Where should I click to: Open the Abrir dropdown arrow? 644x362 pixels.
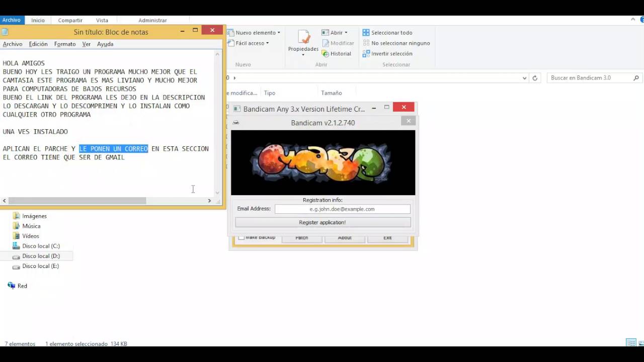pos(346,33)
